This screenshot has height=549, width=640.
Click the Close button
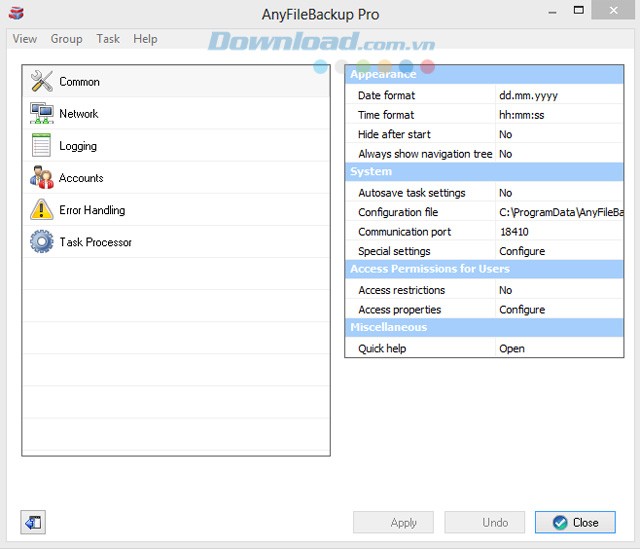coord(575,522)
